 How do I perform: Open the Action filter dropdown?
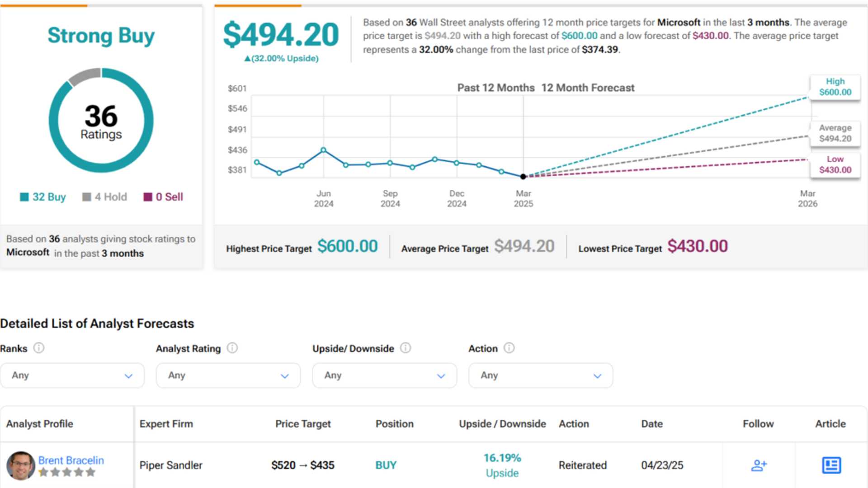[540, 375]
